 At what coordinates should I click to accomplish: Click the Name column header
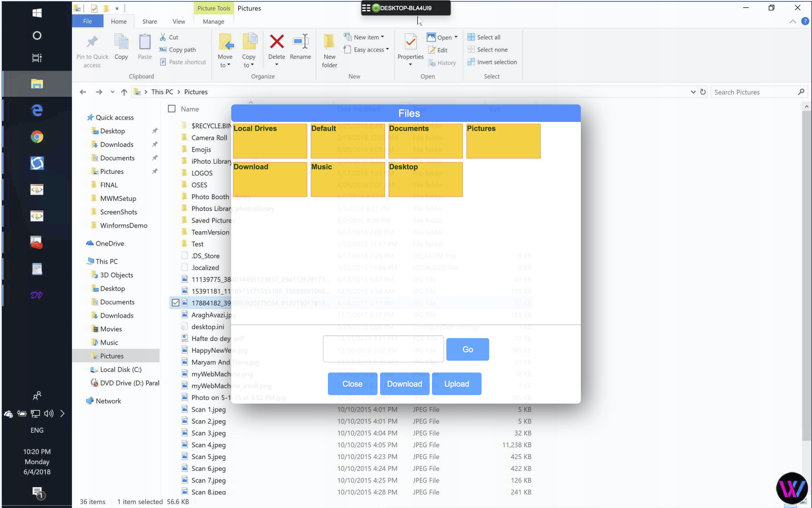click(189, 109)
